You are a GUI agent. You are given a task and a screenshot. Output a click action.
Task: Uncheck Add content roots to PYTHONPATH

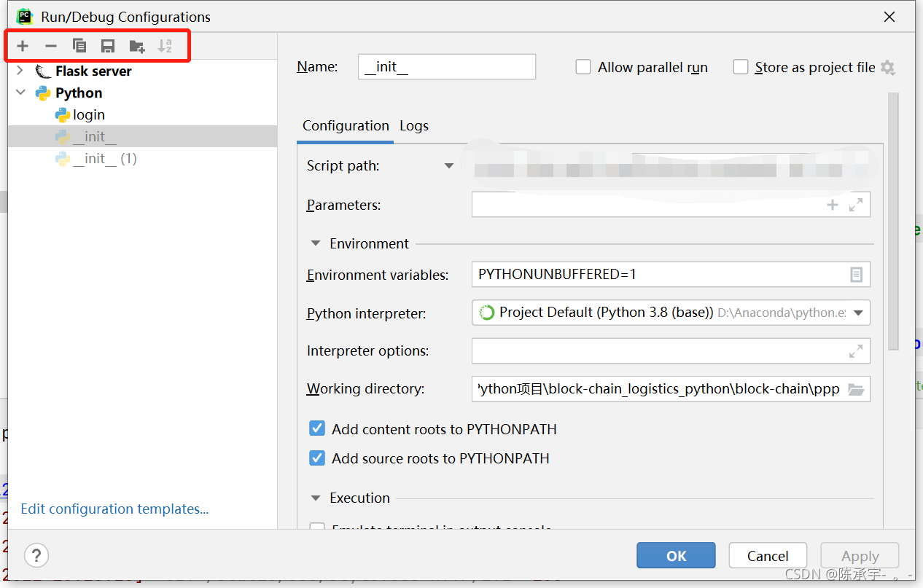(x=317, y=428)
